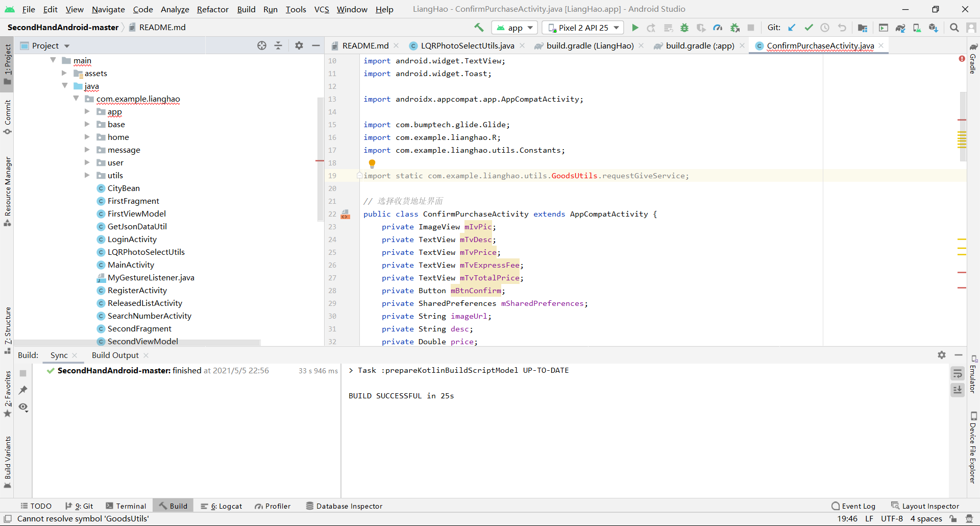Screen dimensions: 980x526
Task: Toggle the 9: Git tool window
Action: coord(79,506)
